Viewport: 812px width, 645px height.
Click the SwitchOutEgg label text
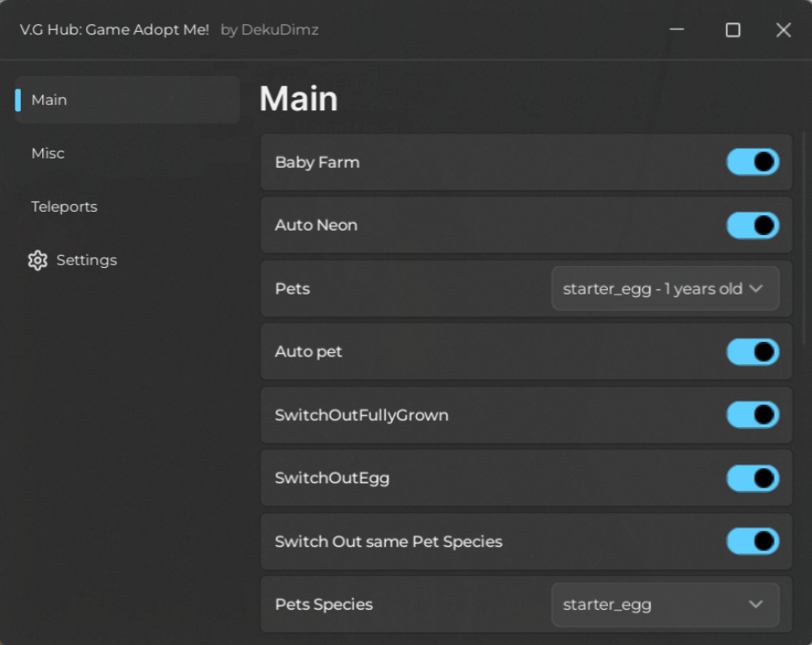332,478
